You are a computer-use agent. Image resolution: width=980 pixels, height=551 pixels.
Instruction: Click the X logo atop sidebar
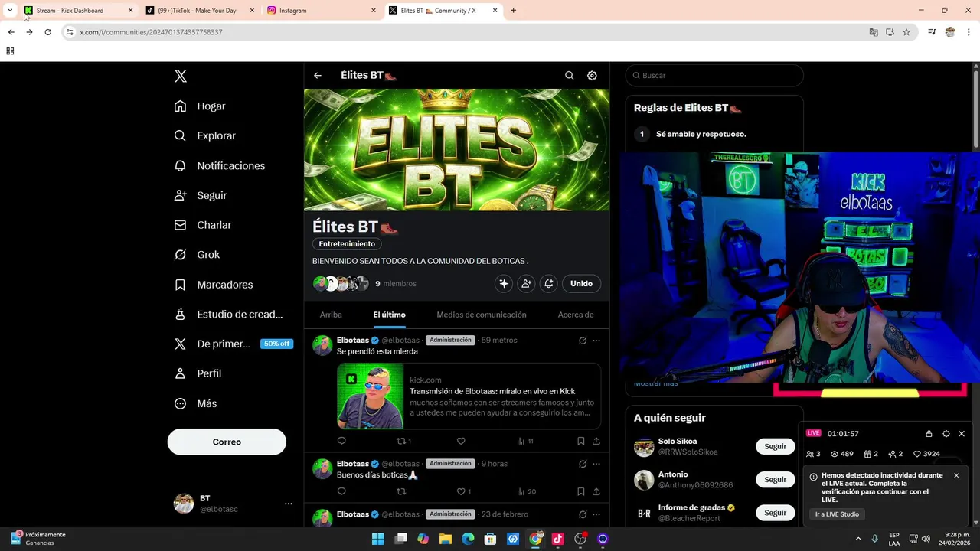[x=180, y=76]
